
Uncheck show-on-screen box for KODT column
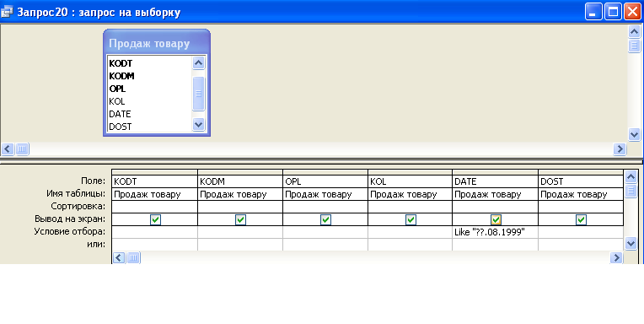point(155,219)
